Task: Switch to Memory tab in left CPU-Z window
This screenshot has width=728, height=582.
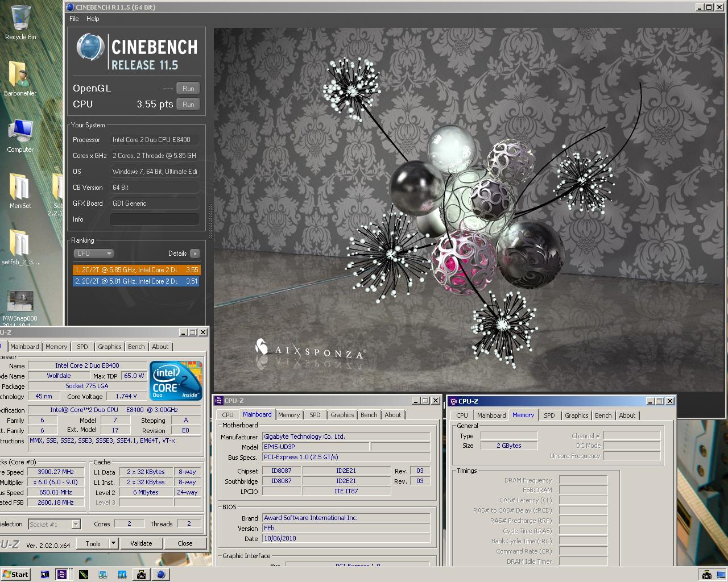Action: click(x=56, y=347)
